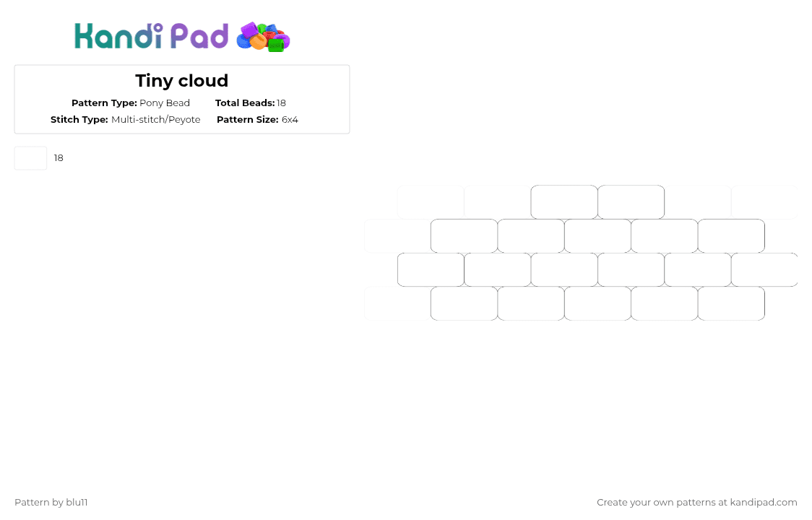Screen dimensions: 812x520
Task: Click the 'Stitch Type: Multi-stitch/Peyote' text
Action: pos(125,120)
